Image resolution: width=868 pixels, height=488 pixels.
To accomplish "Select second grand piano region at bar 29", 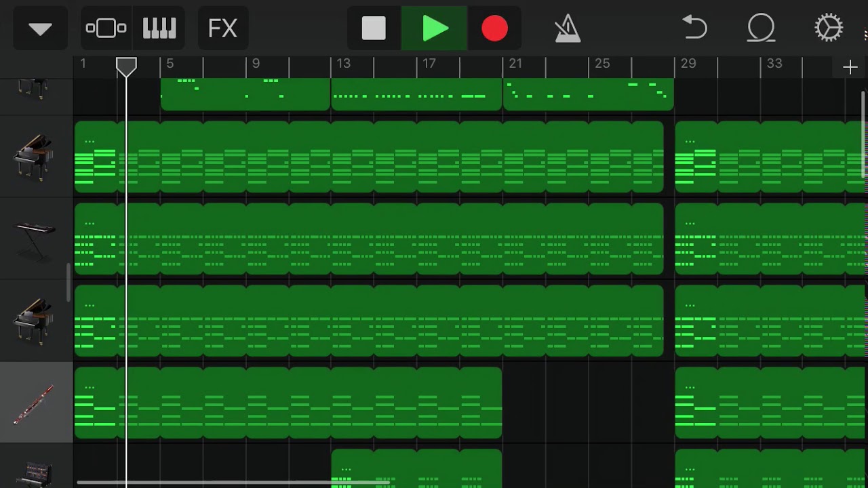I will [x=771, y=321].
